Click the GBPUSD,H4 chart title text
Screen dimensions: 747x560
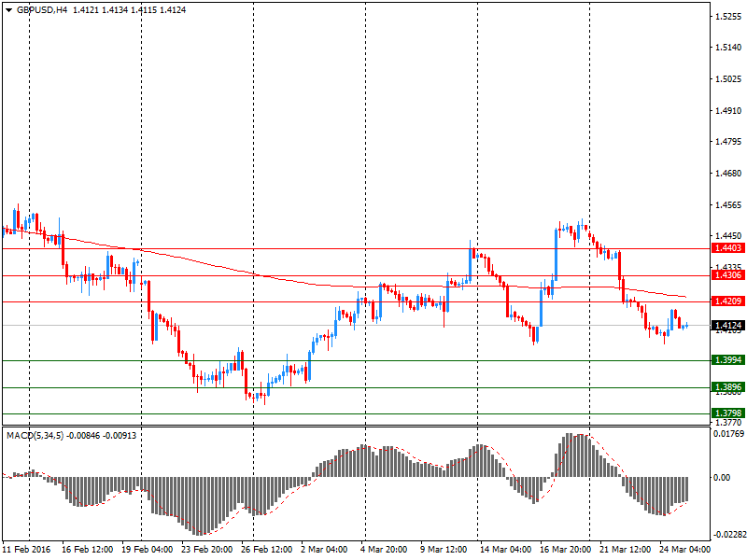41,9
